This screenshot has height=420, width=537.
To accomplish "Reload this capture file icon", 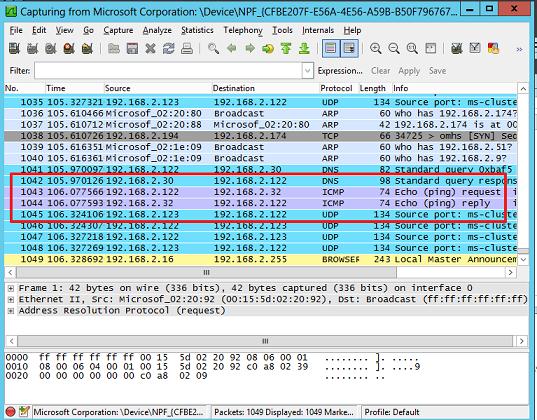I will pos(168,49).
